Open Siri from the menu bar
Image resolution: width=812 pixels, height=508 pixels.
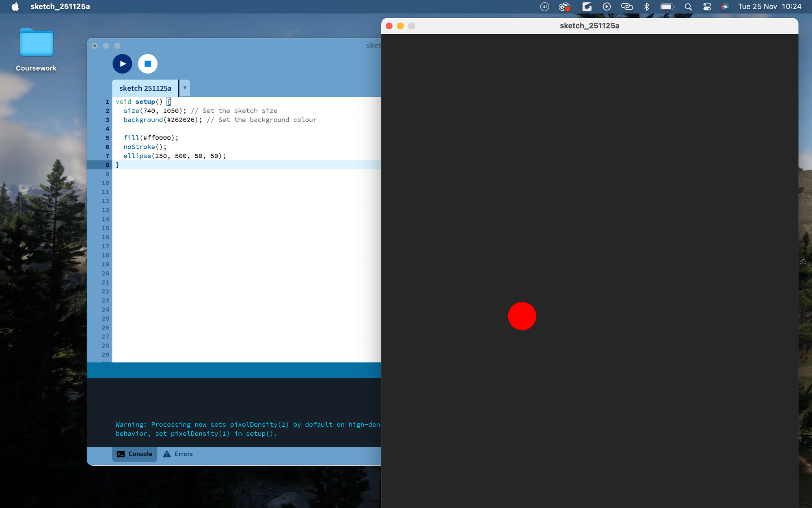click(725, 7)
